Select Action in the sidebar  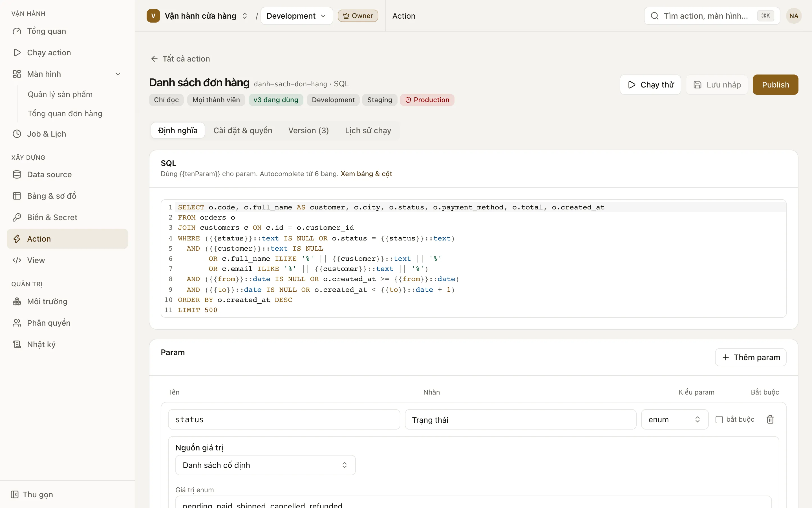tap(67, 239)
